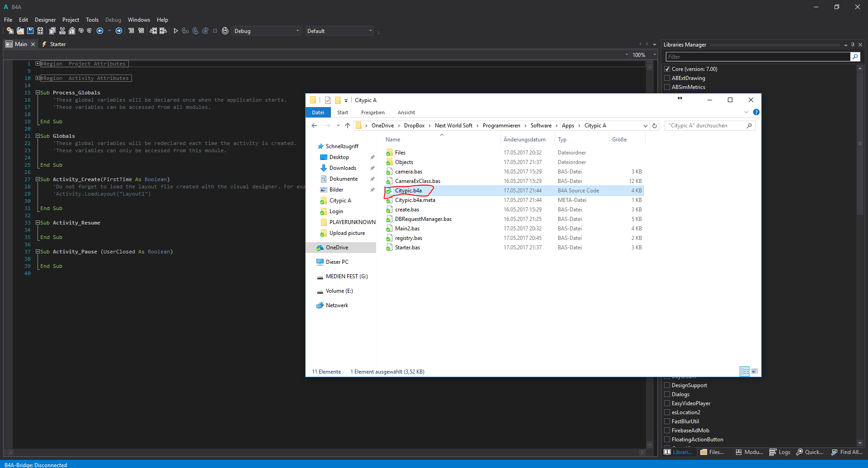Collapse the Sub Process_Globals code block
Viewport: 868px width, 468px height.
coord(38,93)
